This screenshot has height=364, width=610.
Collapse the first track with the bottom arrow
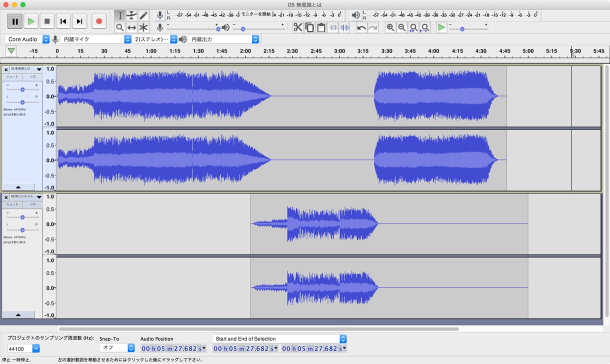tap(18, 187)
